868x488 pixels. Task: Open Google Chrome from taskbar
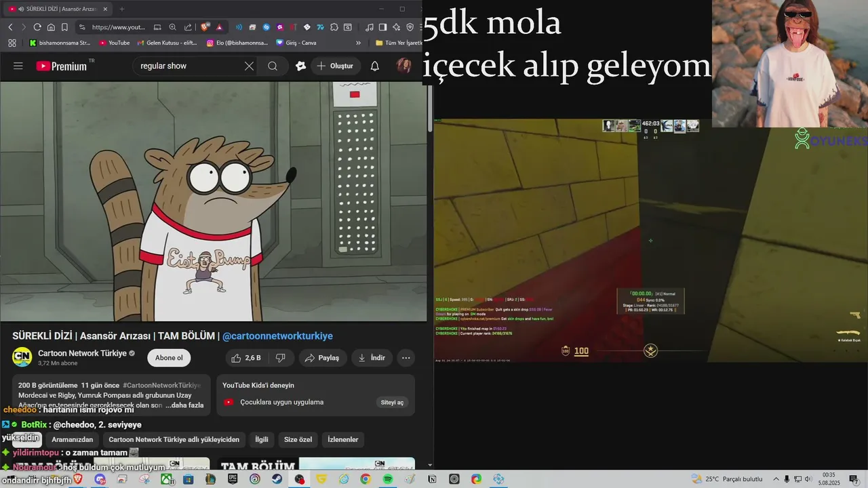[x=366, y=479]
